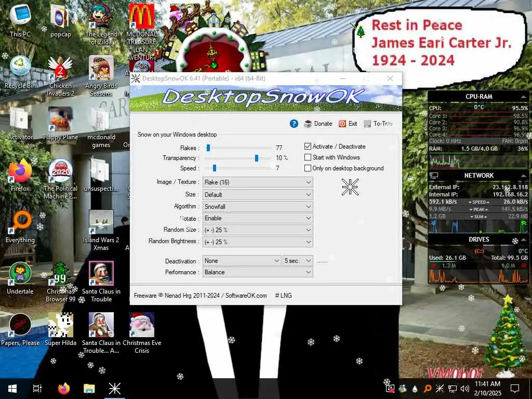Select the Everything search shortcut
The height and width of the screenshot is (399, 532).
[20, 227]
